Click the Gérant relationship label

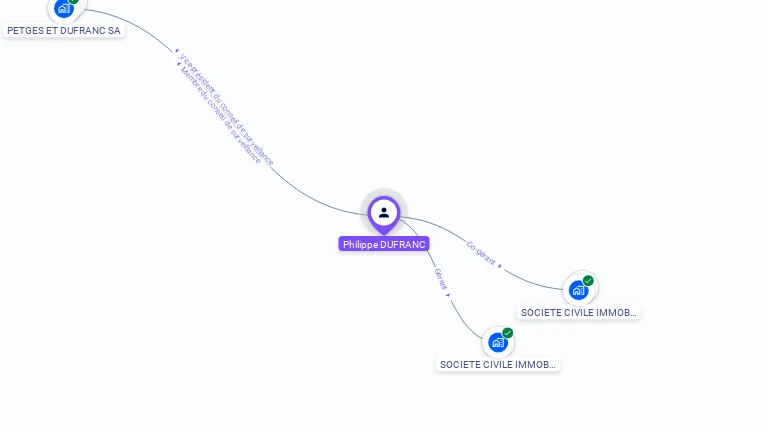click(x=440, y=279)
